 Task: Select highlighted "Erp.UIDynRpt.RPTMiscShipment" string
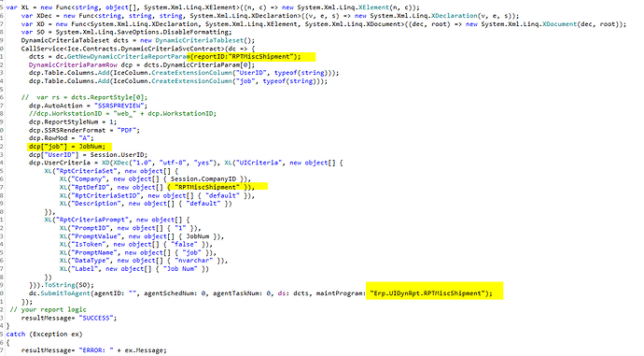coord(427,293)
